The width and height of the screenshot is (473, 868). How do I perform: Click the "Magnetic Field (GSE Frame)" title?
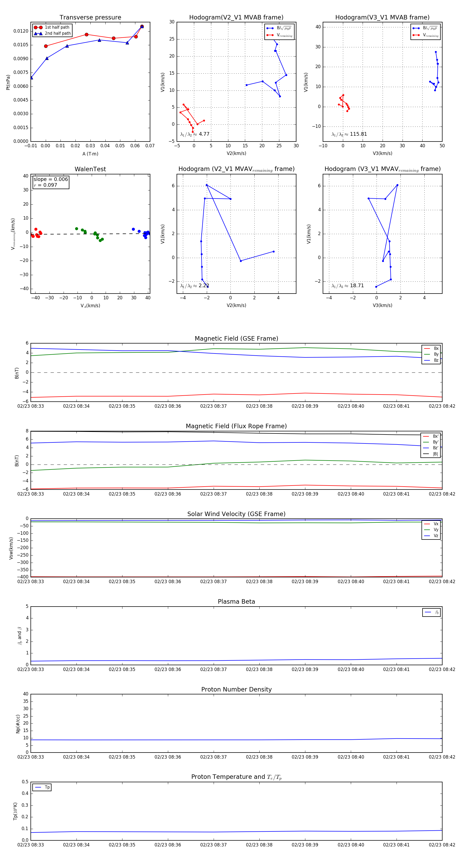click(x=236, y=339)
